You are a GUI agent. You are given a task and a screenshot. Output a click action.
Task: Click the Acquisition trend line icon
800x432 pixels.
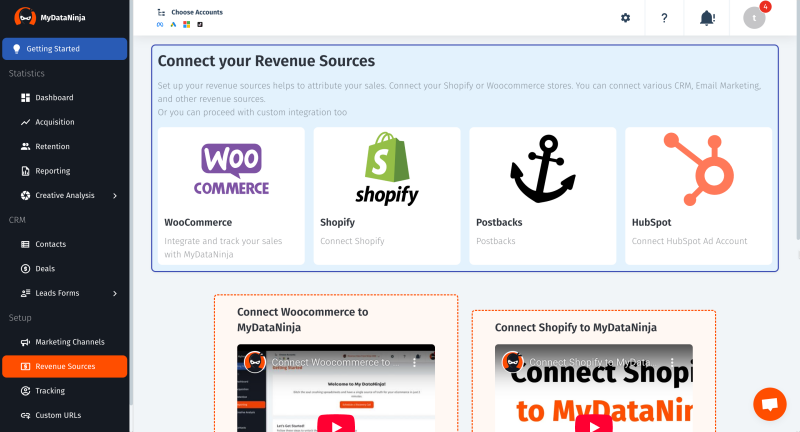[25, 122]
